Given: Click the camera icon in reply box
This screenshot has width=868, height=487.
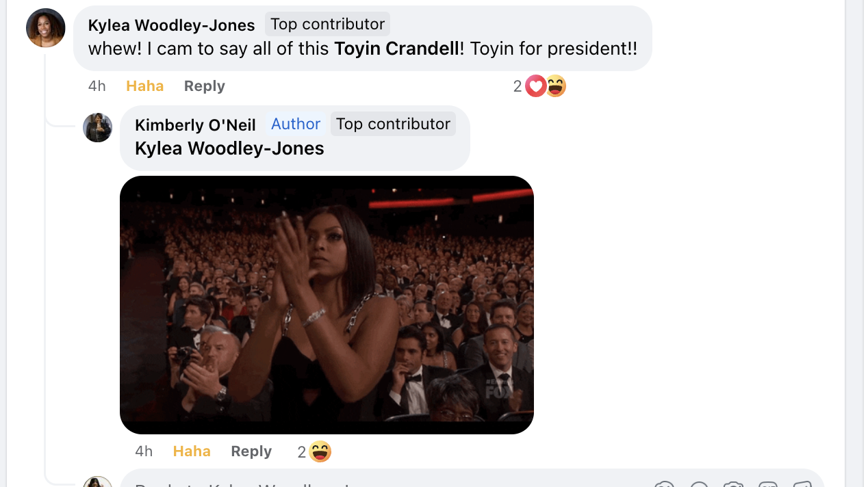Looking at the screenshot, I should coord(733,484).
